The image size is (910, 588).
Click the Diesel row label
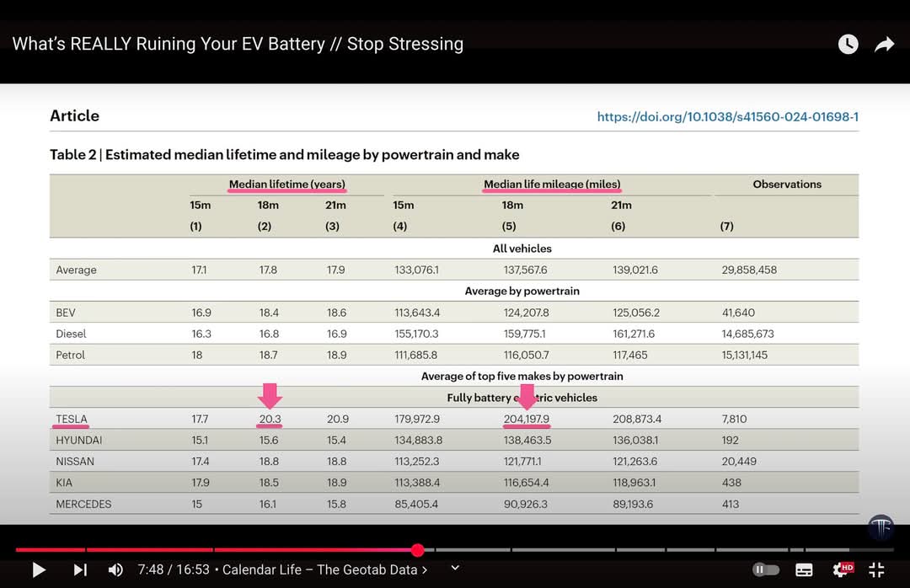(71, 334)
